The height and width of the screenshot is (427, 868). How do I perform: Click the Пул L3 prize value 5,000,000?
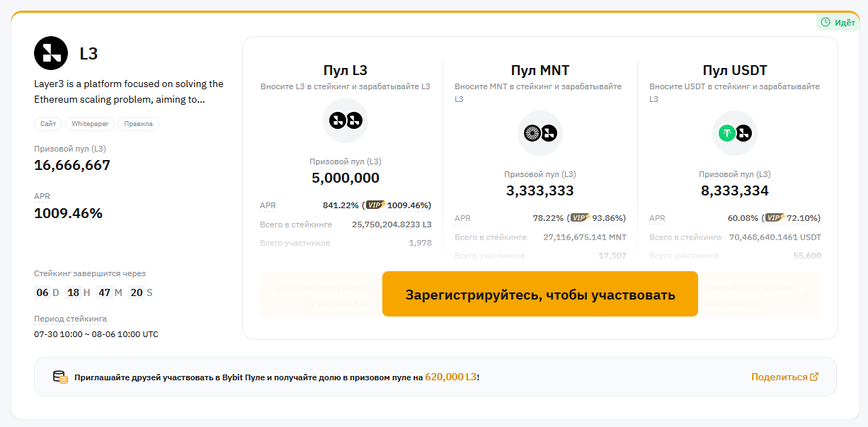[x=346, y=178]
